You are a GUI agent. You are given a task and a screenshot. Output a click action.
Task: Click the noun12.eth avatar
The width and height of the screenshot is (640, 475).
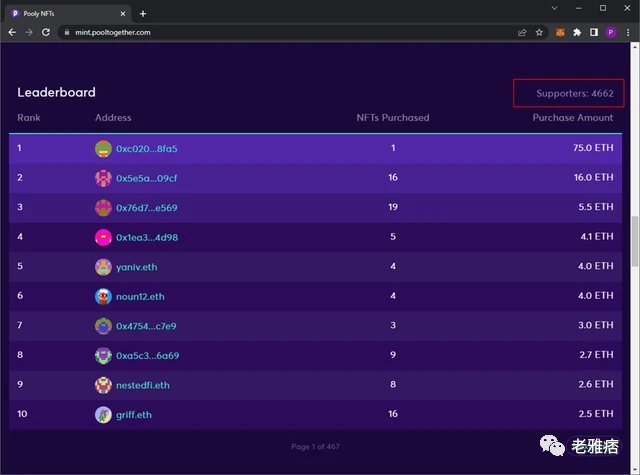pos(103,296)
